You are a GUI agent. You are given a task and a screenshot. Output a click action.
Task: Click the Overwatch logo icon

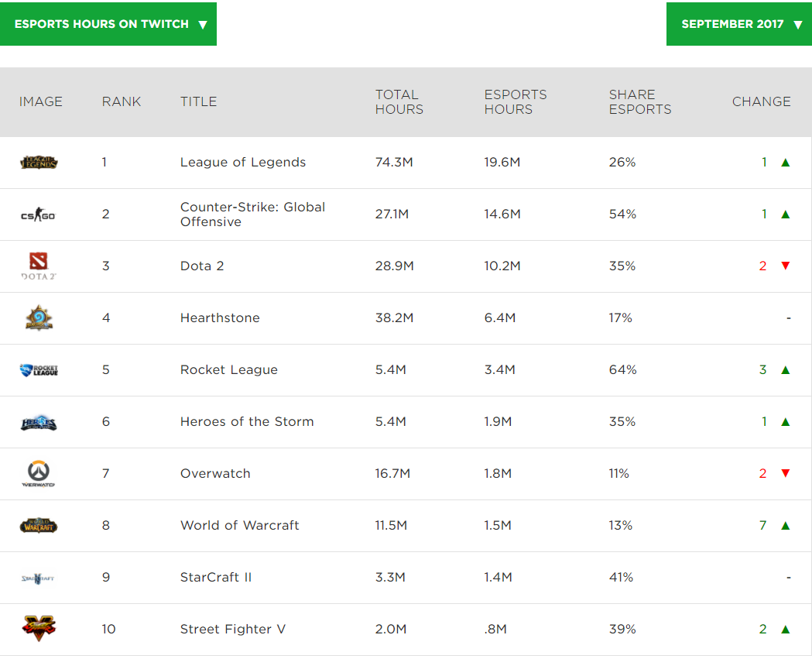click(x=39, y=473)
